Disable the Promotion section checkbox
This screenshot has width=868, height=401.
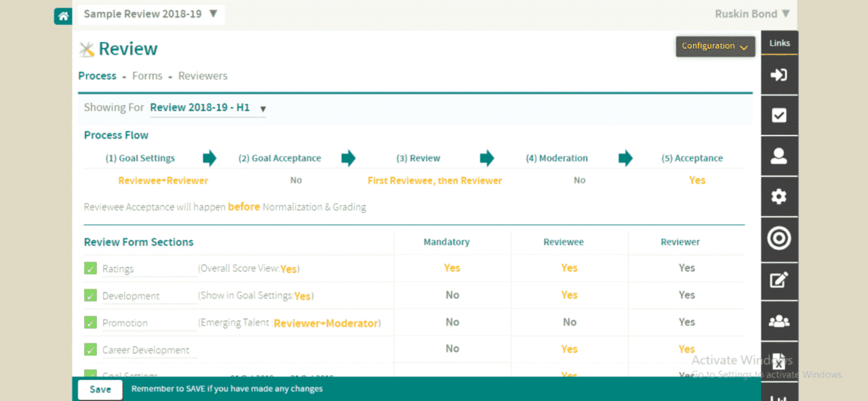point(90,322)
